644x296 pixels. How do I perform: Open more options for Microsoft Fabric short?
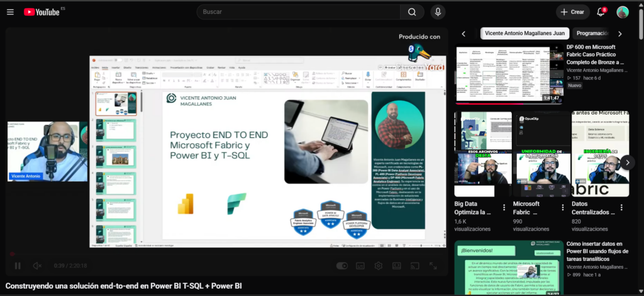coord(563,208)
